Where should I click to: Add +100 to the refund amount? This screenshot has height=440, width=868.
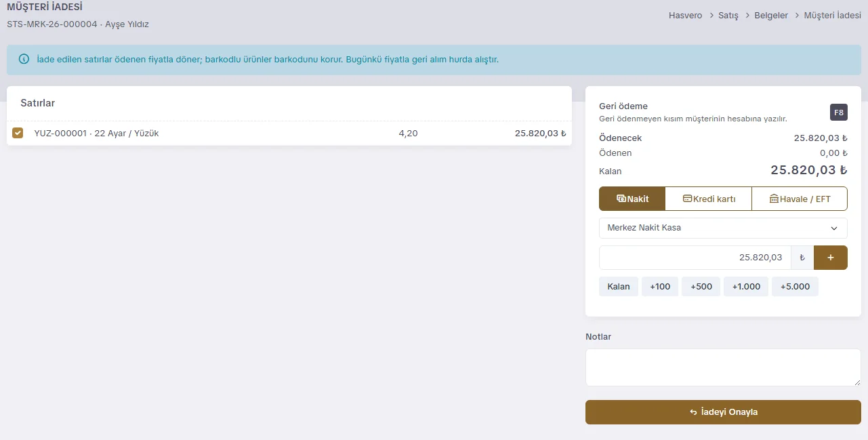click(660, 286)
